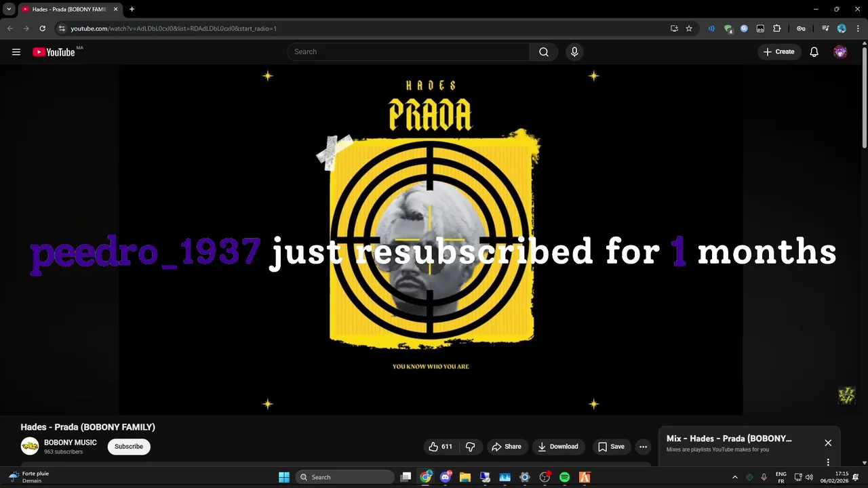868x488 pixels.
Task: Open Spotify from the taskbar
Action: pyautogui.click(x=564, y=477)
